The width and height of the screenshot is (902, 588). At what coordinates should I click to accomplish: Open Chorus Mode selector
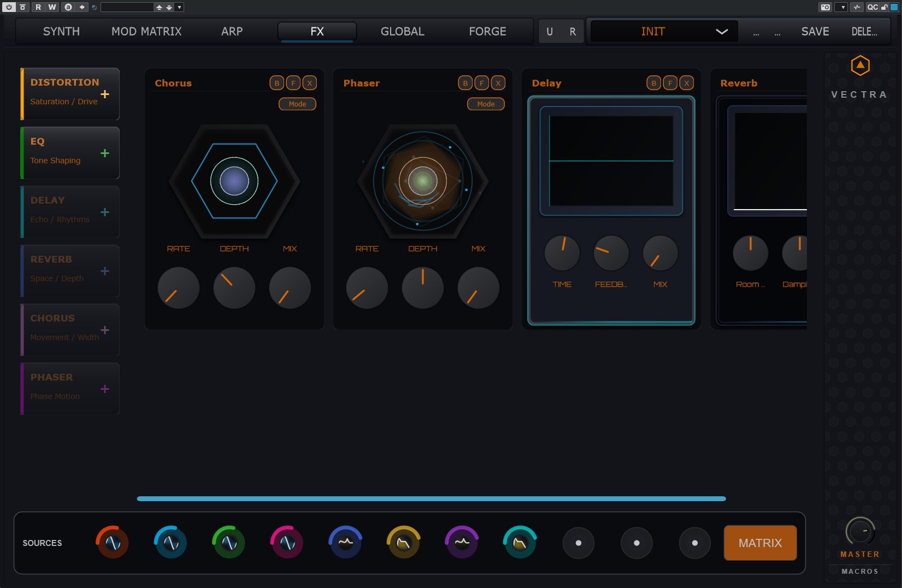pyautogui.click(x=297, y=104)
